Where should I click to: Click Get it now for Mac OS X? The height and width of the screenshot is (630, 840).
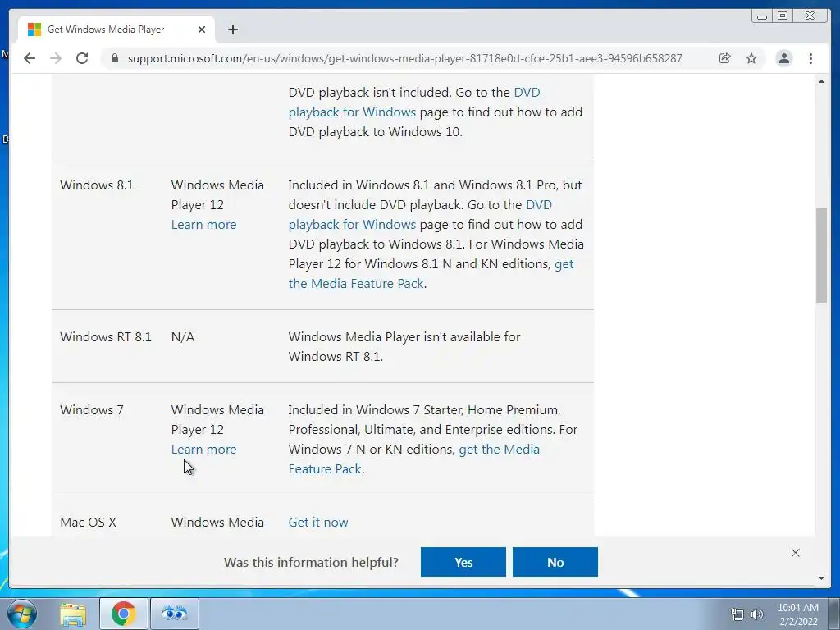click(x=318, y=523)
